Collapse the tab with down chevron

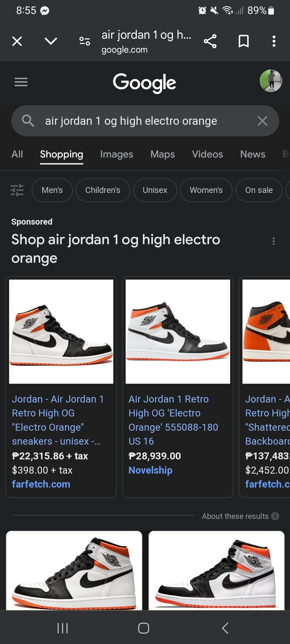click(51, 41)
